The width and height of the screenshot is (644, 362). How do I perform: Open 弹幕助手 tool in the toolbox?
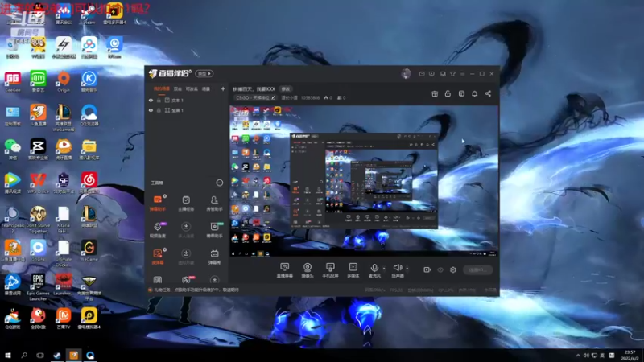[158, 203]
